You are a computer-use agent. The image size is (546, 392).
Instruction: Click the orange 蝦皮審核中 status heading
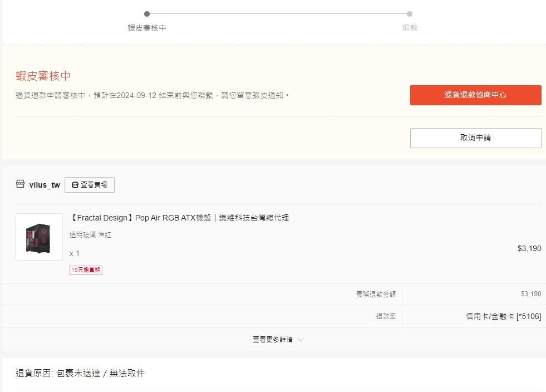(43, 76)
